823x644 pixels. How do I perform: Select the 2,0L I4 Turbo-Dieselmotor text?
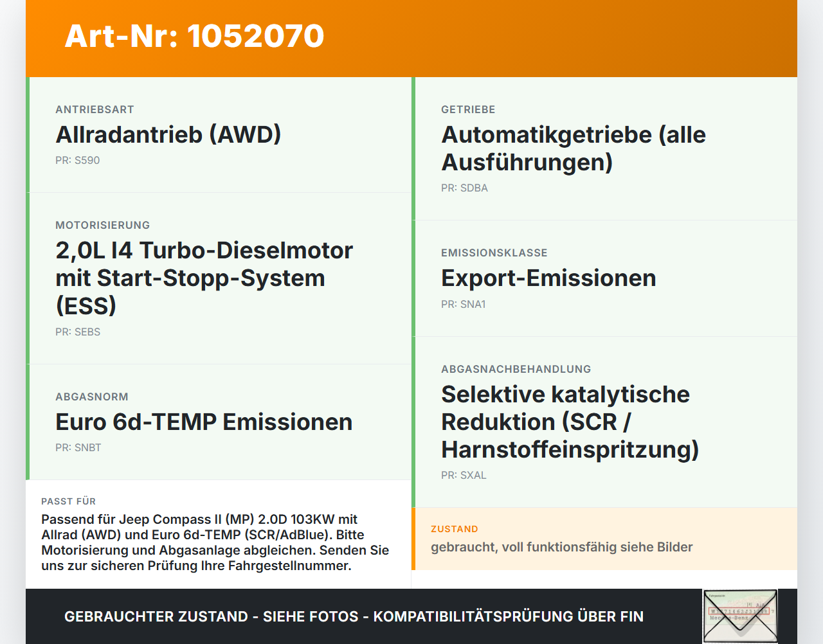point(204,278)
